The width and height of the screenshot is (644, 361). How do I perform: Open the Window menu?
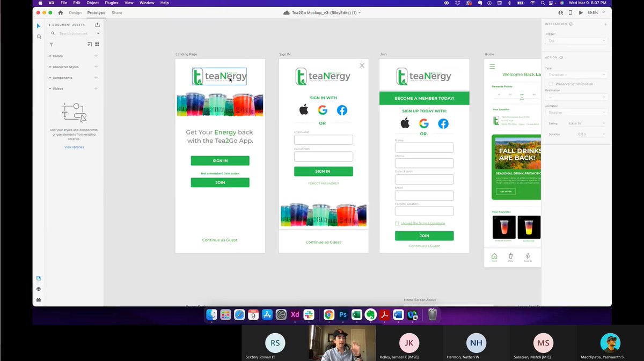click(x=147, y=3)
